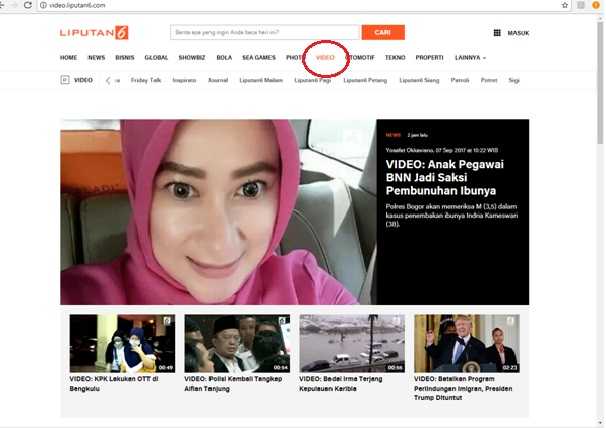Open the SEA GAMES section
Viewport: 606px width, 428px height.
[259, 58]
